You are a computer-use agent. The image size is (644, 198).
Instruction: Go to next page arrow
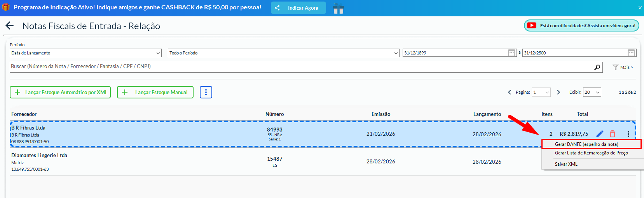coord(558,92)
